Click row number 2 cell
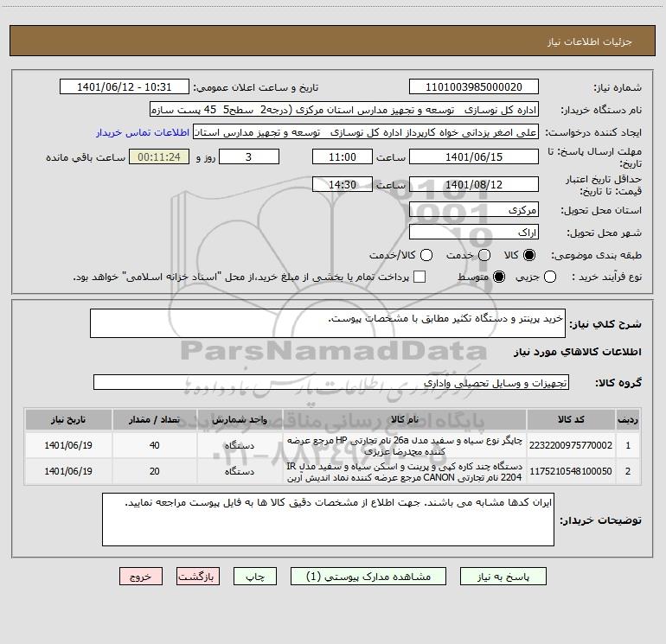The width and height of the screenshot is (666, 644). tap(628, 471)
